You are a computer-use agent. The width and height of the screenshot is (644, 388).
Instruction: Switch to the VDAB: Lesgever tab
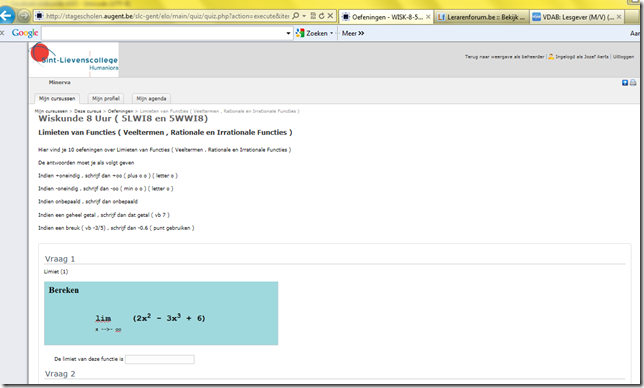pyautogui.click(x=577, y=17)
